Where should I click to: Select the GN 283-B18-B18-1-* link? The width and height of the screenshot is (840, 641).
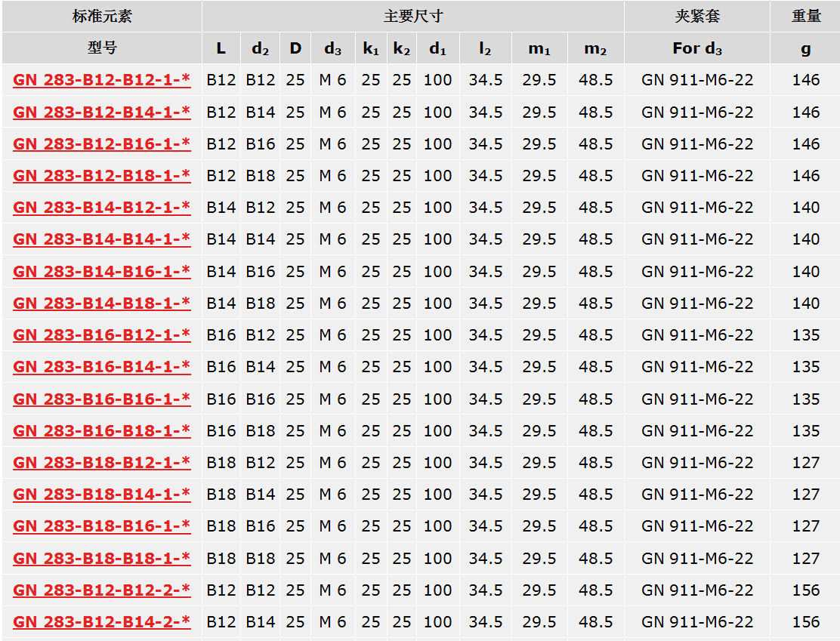pos(101,558)
